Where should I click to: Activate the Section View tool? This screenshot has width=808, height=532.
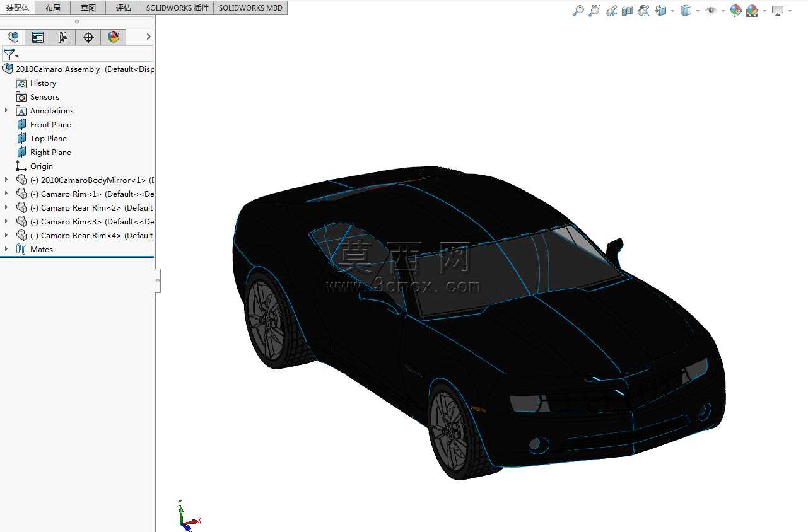tap(627, 11)
